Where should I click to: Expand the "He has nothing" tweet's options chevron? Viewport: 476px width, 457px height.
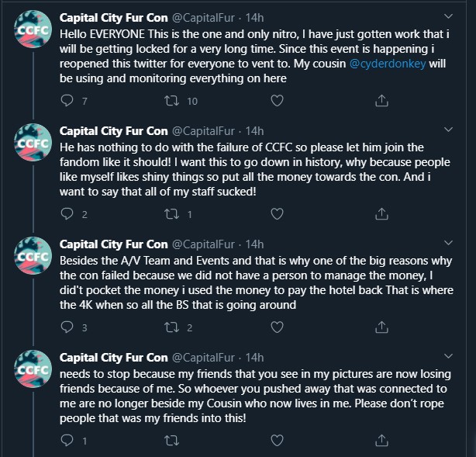(x=448, y=130)
